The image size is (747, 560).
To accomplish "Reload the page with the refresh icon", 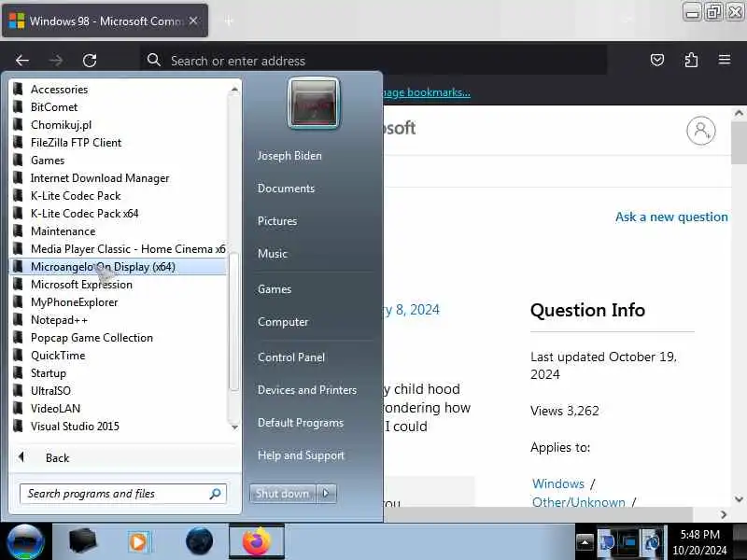I will click(90, 61).
